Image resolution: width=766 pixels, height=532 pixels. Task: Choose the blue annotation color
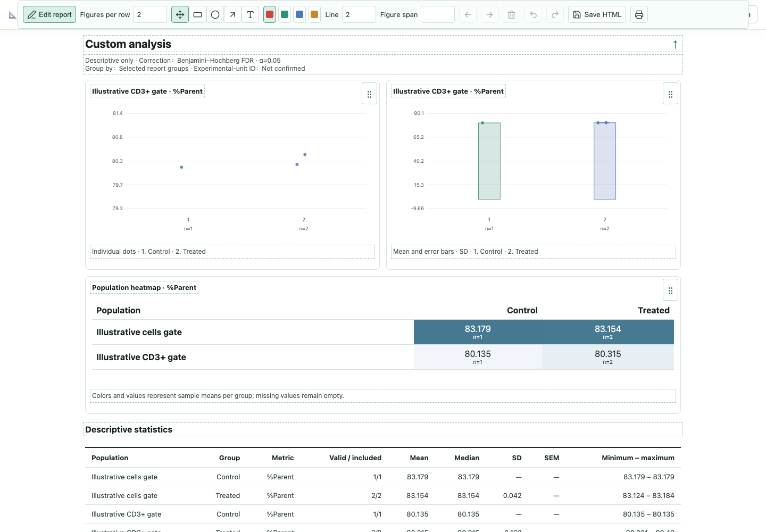(x=299, y=14)
